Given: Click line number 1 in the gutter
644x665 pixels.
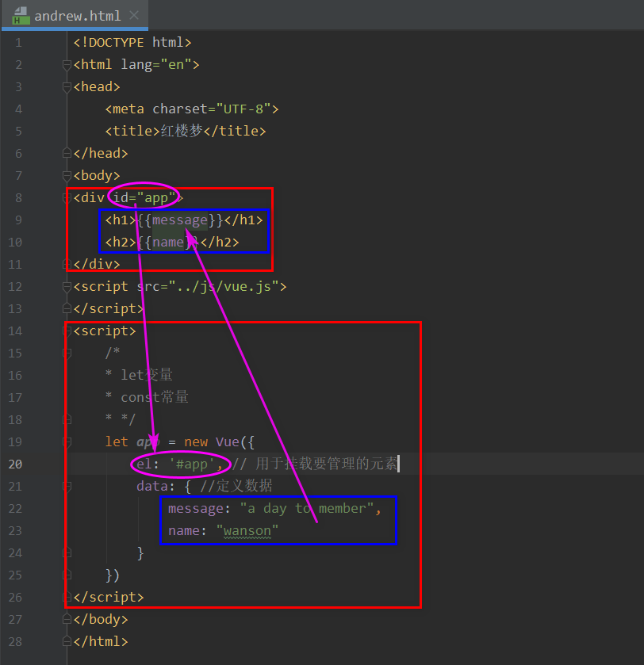Looking at the screenshot, I should click(18, 43).
